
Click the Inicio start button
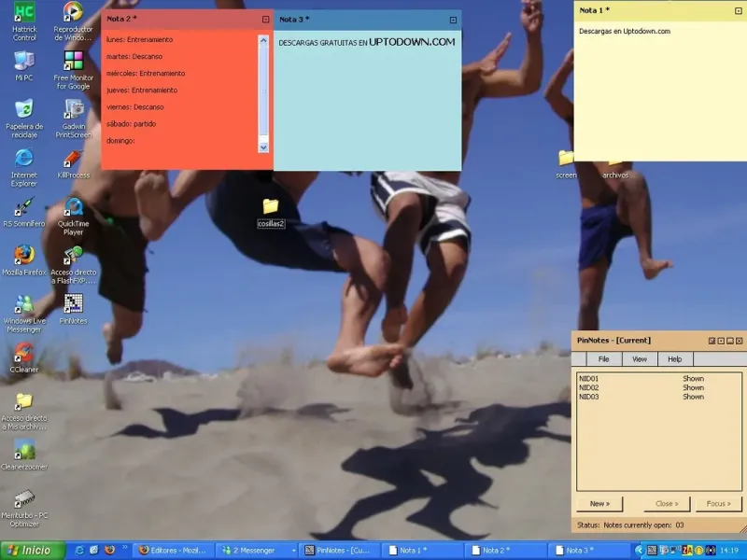[33, 551]
